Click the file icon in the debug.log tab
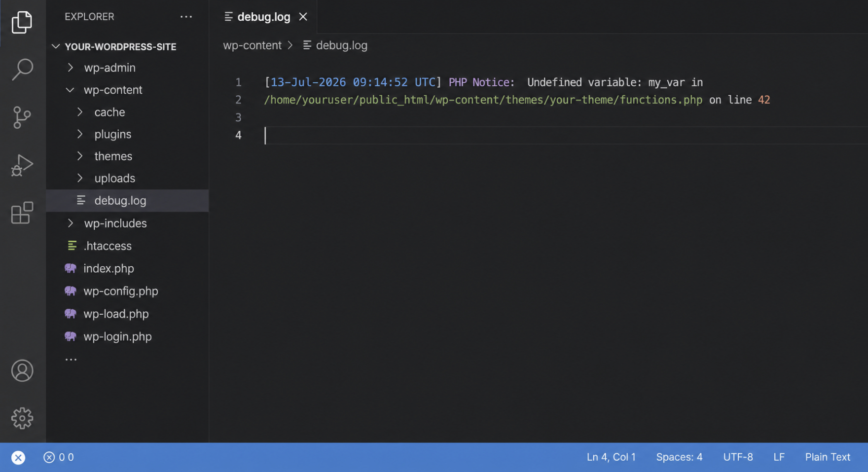This screenshot has width=868, height=472. click(x=228, y=17)
